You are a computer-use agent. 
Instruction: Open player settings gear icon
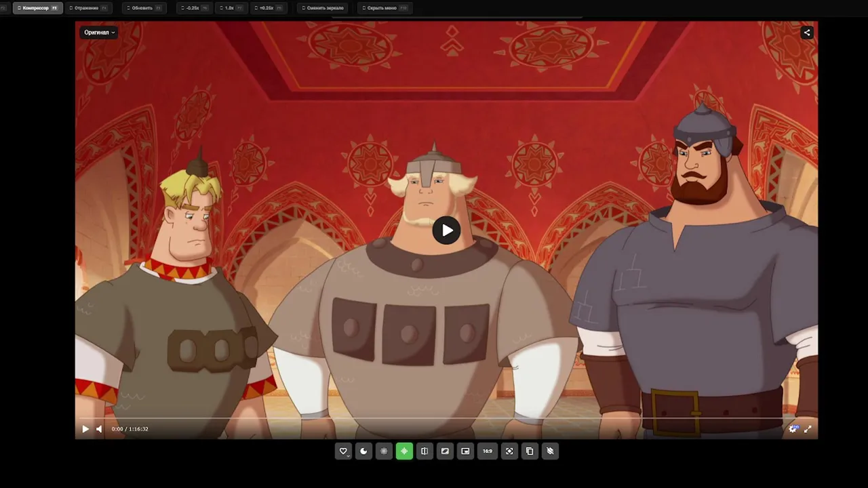(793, 429)
